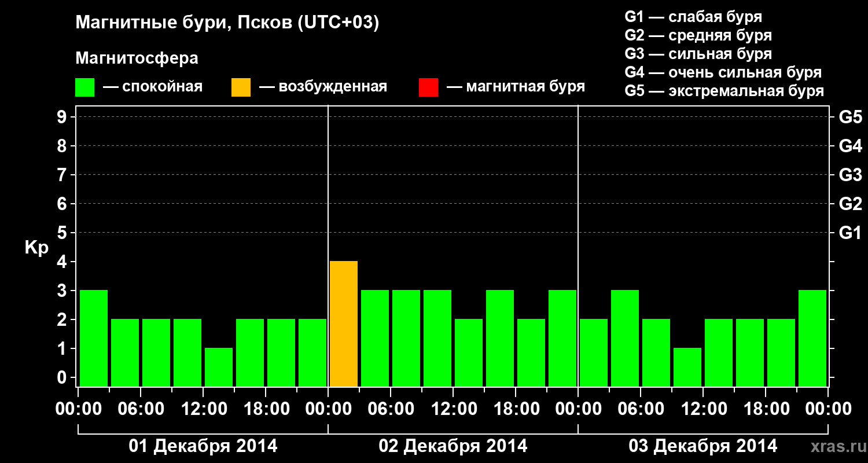Click the 'G3' label on right axis

[850, 175]
